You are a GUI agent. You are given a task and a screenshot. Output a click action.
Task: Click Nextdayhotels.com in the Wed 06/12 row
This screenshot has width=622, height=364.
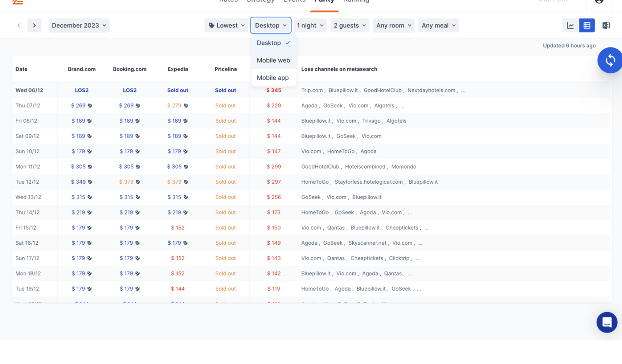pyautogui.click(x=432, y=91)
